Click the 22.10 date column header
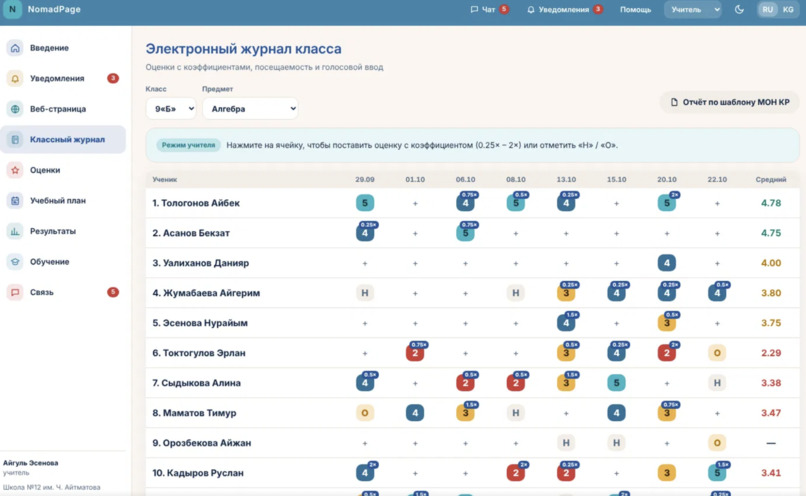Viewport: 806px width, 496px height. click(717, 179)
